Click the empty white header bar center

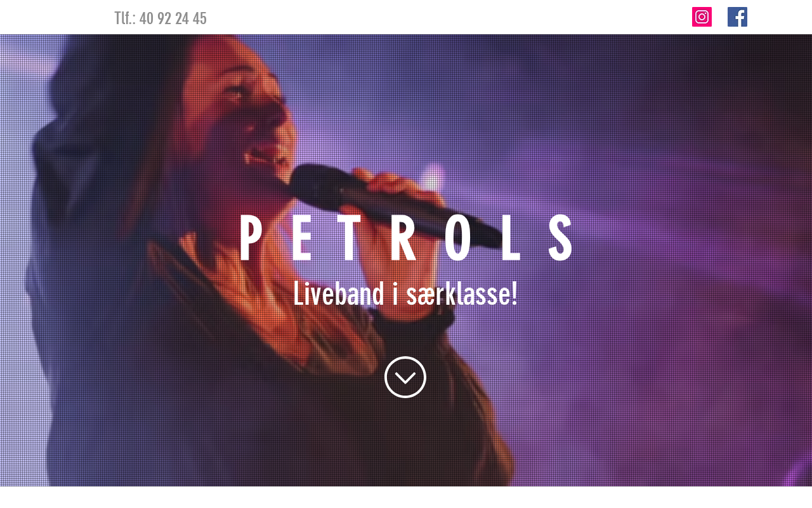click(444, 17)
